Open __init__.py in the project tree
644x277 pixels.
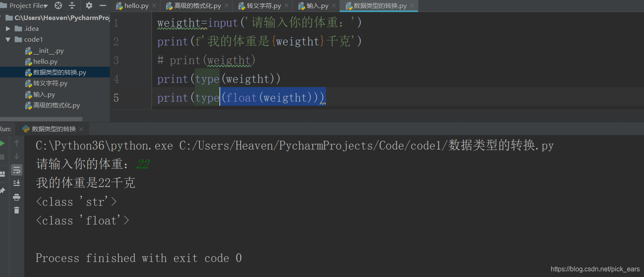pos(48,51)
